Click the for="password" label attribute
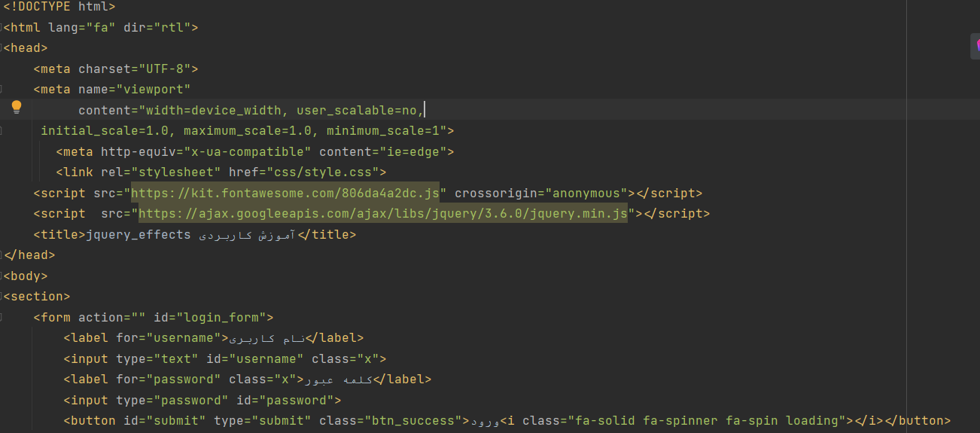The height and width of the screenshot is (433, 980). 169,380
